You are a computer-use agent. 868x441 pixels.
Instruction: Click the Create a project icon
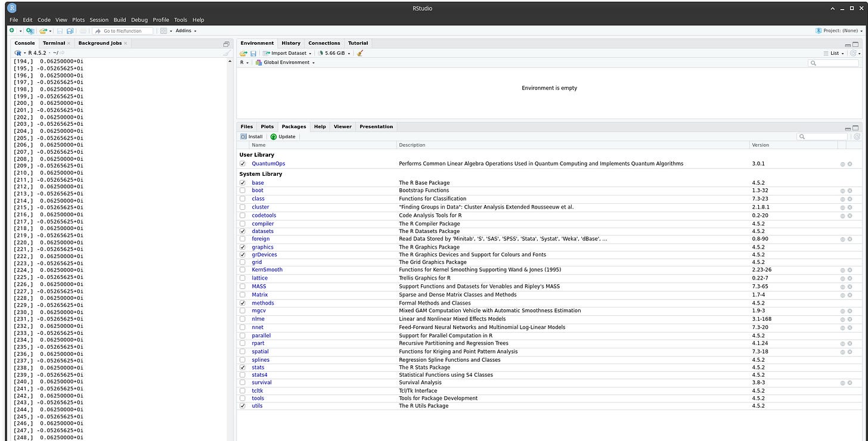click(x=30, y=30)
